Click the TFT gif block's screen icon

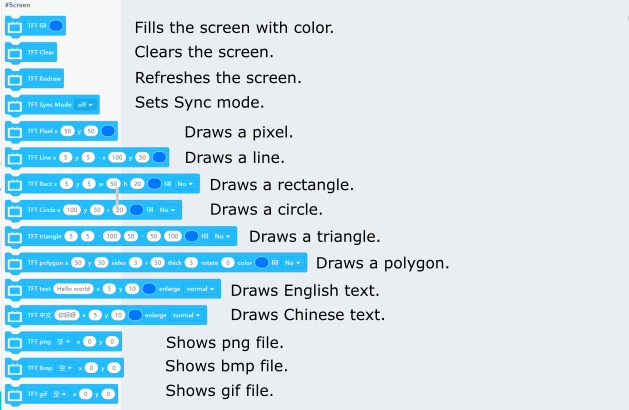pyautogui.click(x=15, y=393)
